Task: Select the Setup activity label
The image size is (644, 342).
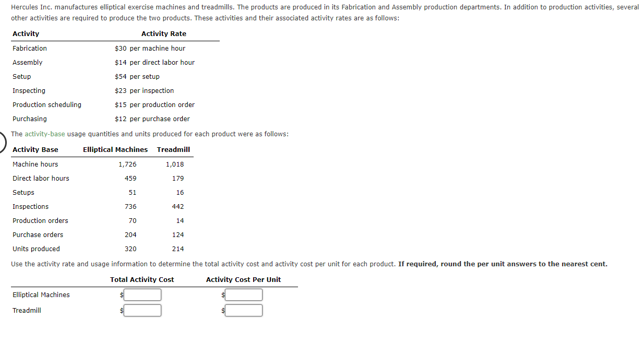Action: click(22, 76)
